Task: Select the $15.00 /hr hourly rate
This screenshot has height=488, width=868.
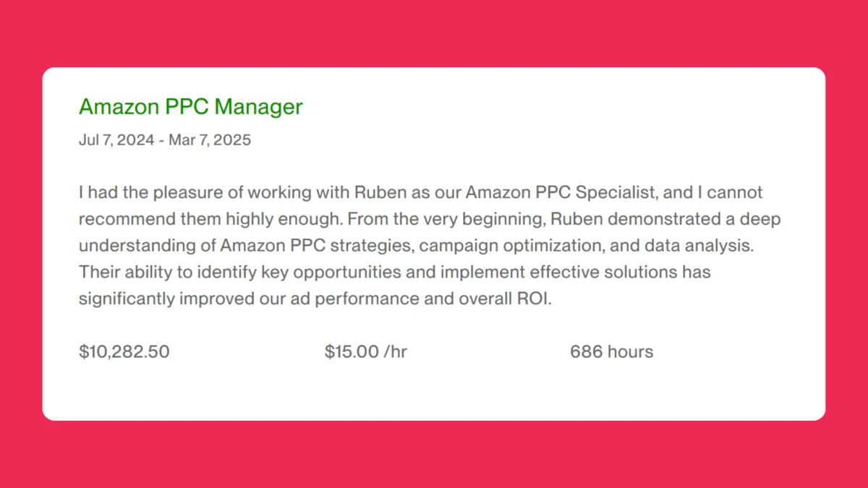Action: pyautogui.click(x=366, y=352)
